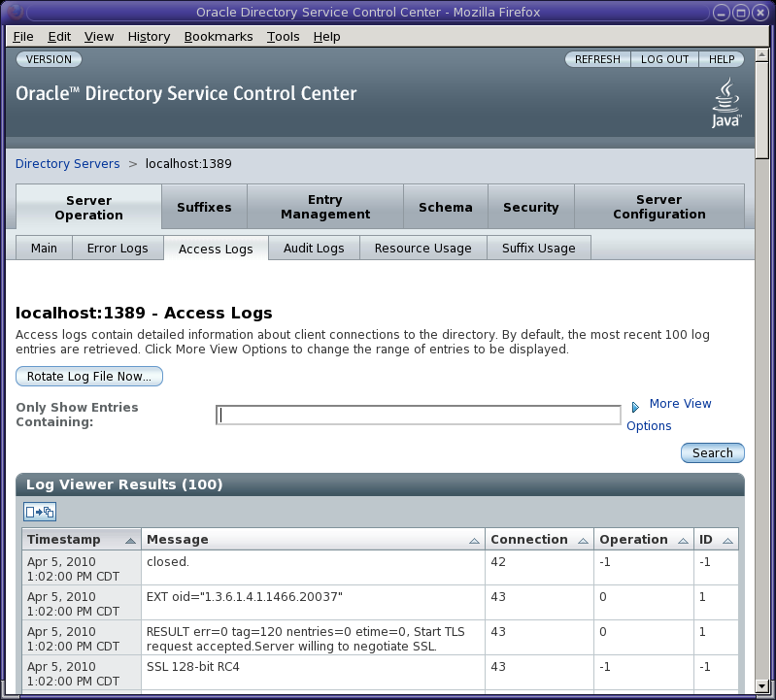Click the REFRESH button

(x=597, y=59)
